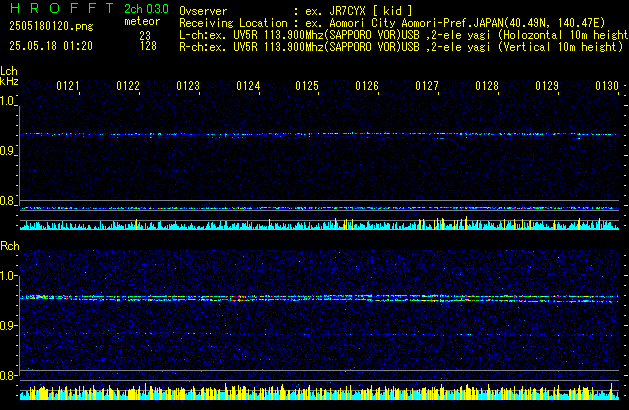Click the Rch bright signal trace near 0.95 kHz

pos(319,298)
